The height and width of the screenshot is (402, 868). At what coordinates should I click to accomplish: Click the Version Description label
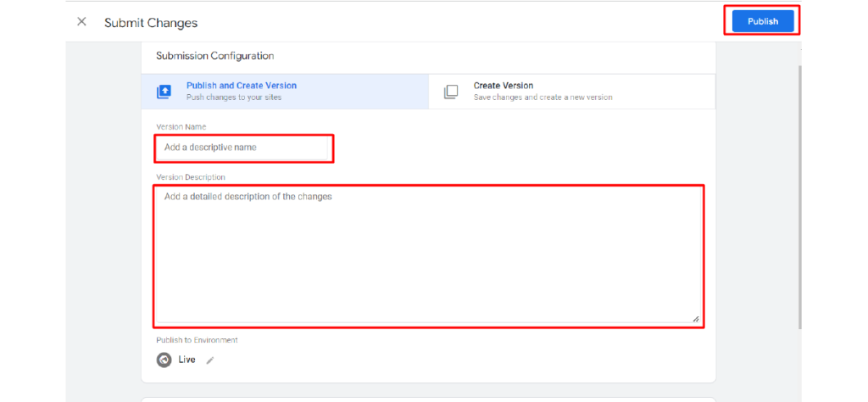click(x=191, y=177)
